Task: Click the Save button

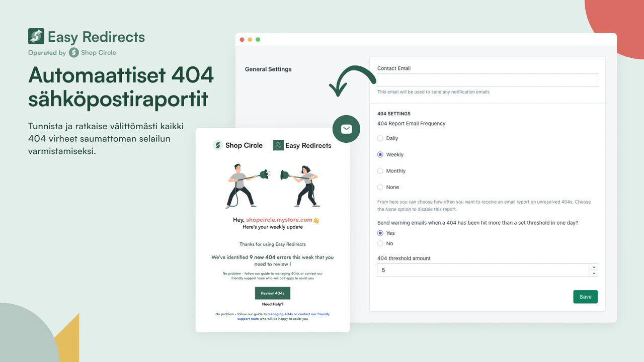Action: [x=586, y=297]
